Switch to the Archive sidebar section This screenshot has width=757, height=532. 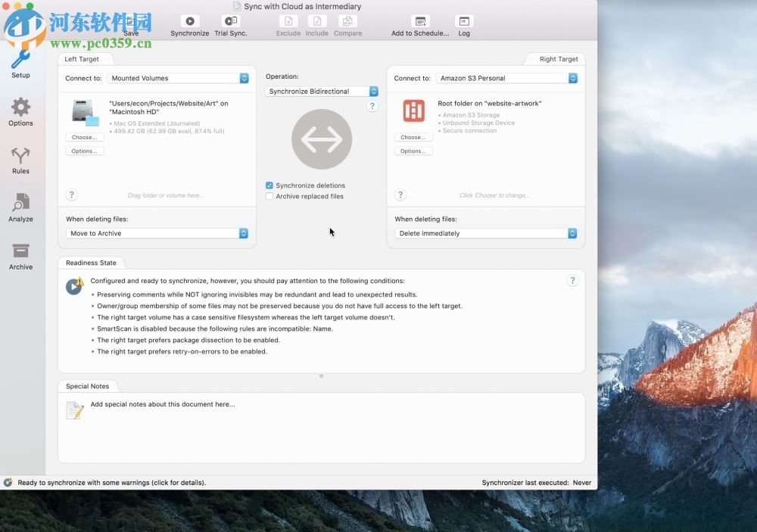pyautogui.click(x=20, y=255)
